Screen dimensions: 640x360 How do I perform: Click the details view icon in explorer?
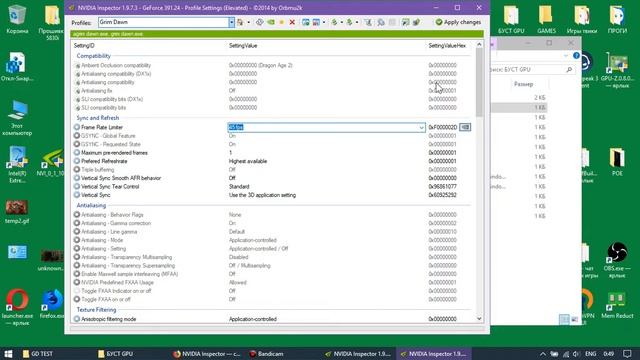coord(564,319)
